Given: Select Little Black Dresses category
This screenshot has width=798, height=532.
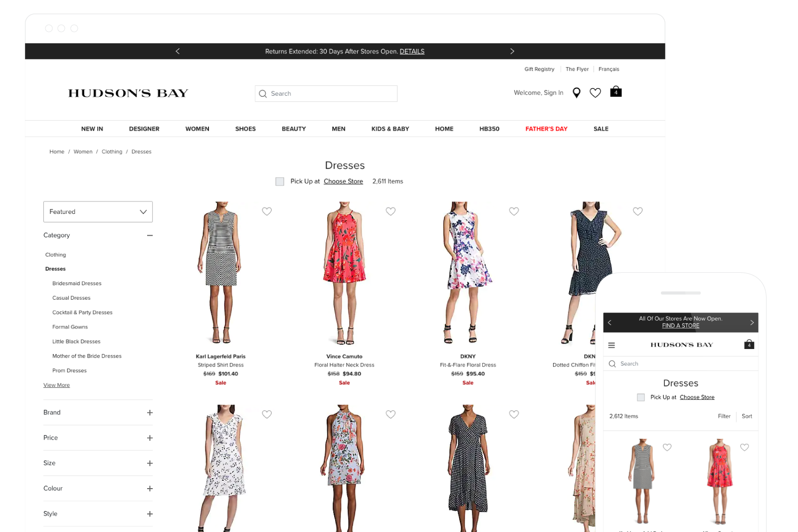Looking at the screenshot, I should [x=76, y=342].
